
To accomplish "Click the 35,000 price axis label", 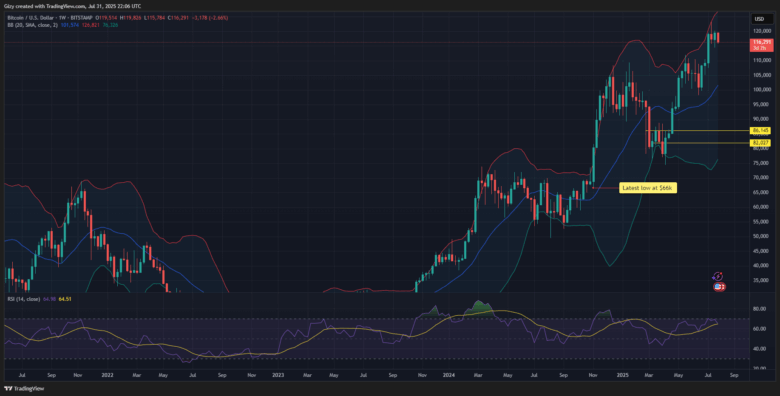I will tap(762, 280).
